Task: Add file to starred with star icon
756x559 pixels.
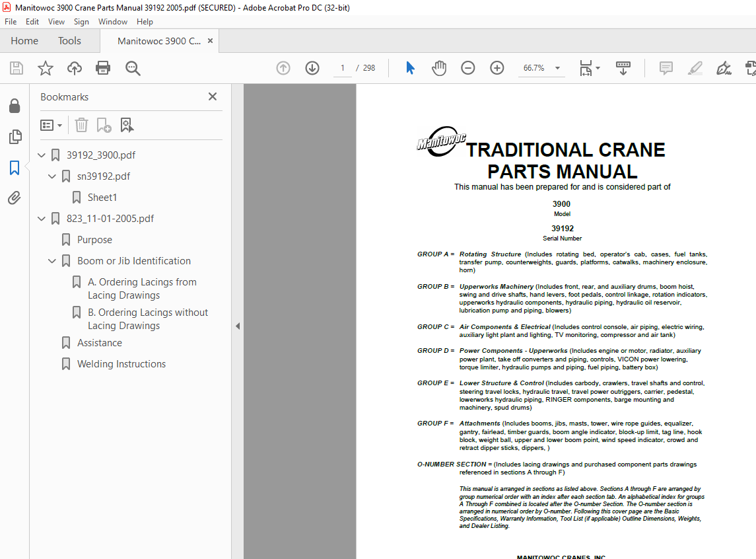Action: [46, 68]
